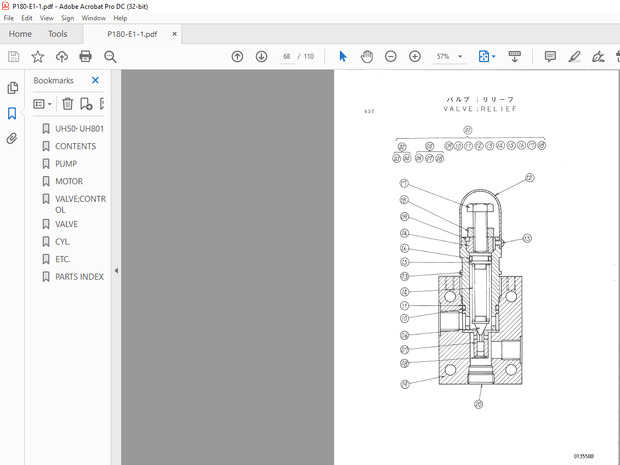Screen dimensions: 620x465
Task: Close the P180-E1-1.pdf tab
Action: pyautogui.click(x=174, y=34)
